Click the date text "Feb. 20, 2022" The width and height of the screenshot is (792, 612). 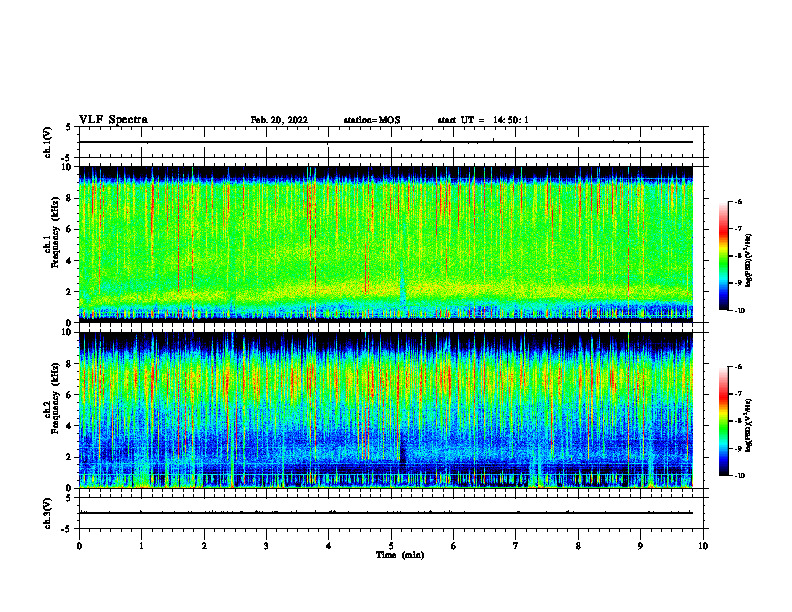point(279,120)
